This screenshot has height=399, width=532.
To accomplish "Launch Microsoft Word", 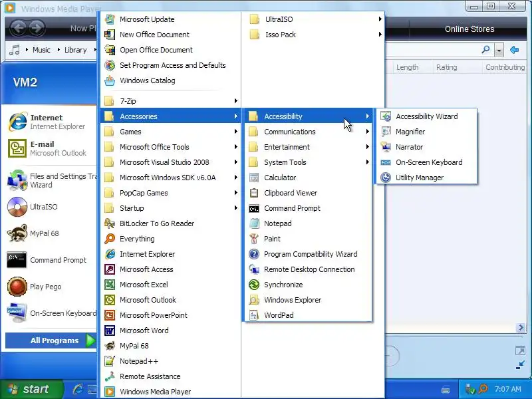I will point(171,330).
